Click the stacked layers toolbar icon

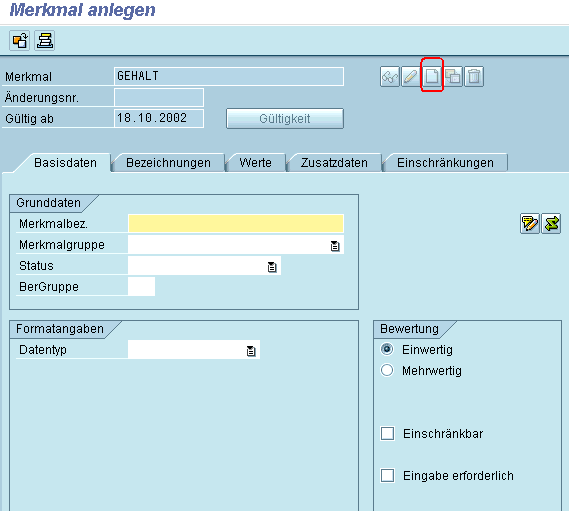(x=45, y=40)
